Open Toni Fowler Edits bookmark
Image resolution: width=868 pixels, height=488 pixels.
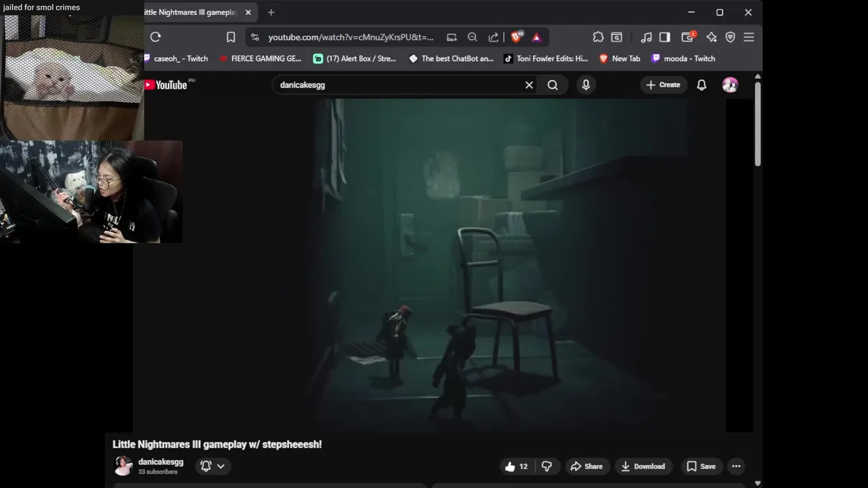click(x=546, y=59)
